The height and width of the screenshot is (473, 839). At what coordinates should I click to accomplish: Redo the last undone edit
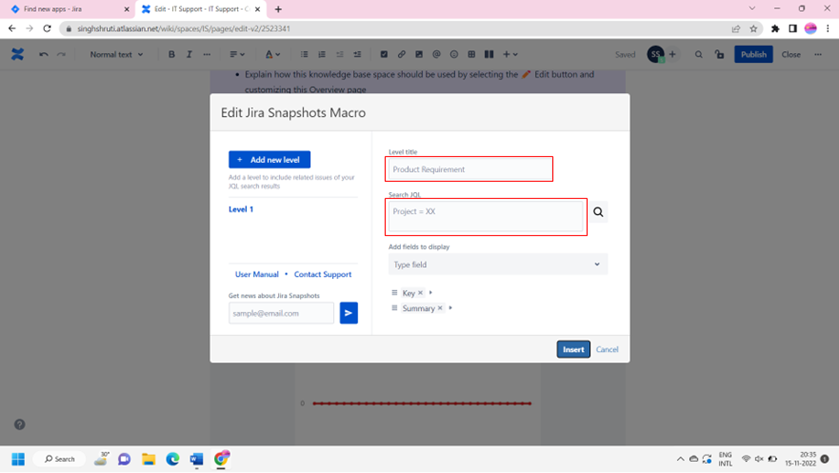[x=62, y=54]
